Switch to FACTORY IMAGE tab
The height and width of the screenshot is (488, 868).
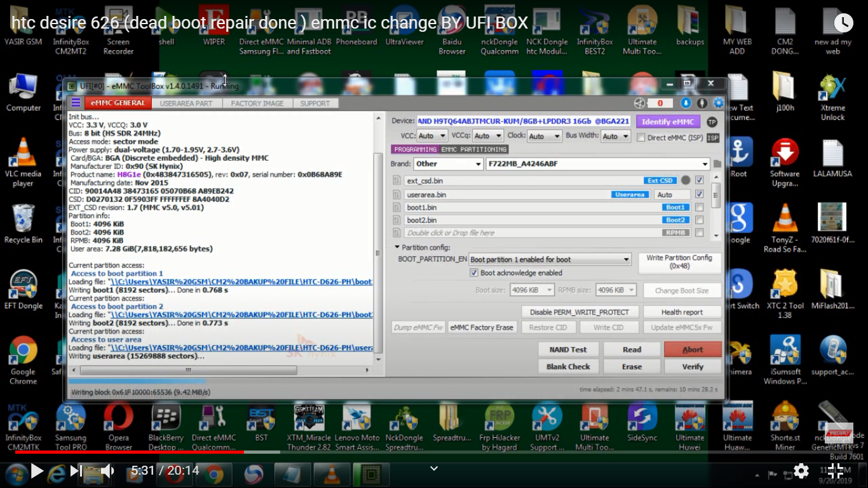click(x=257, y=103)
